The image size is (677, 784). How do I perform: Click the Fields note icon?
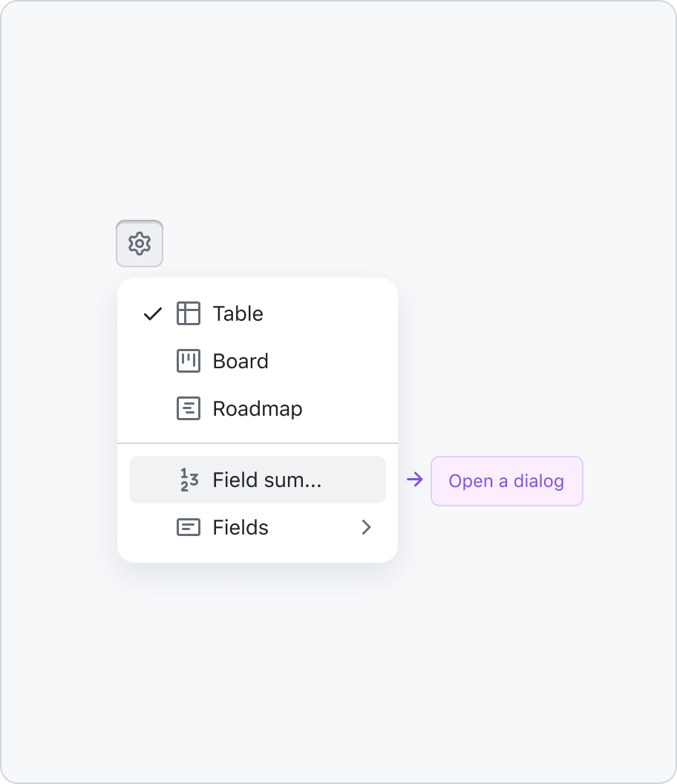pos(189,527)
